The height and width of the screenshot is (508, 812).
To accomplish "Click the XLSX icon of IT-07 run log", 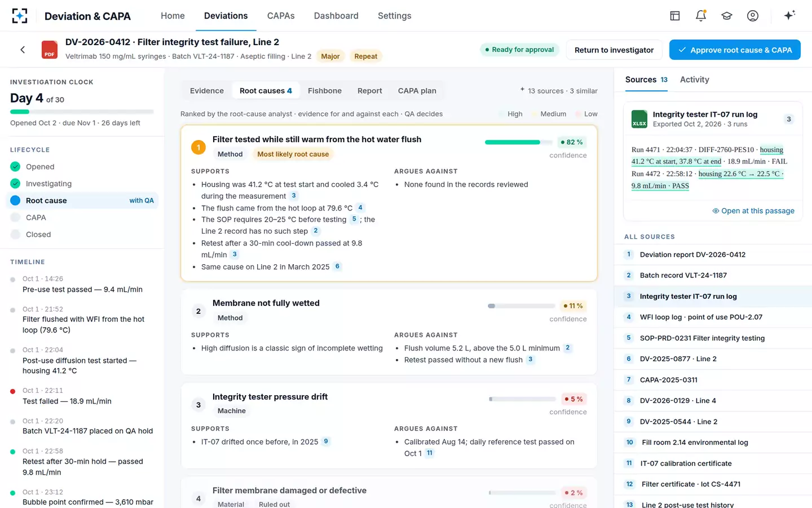I will coord(639,119).
